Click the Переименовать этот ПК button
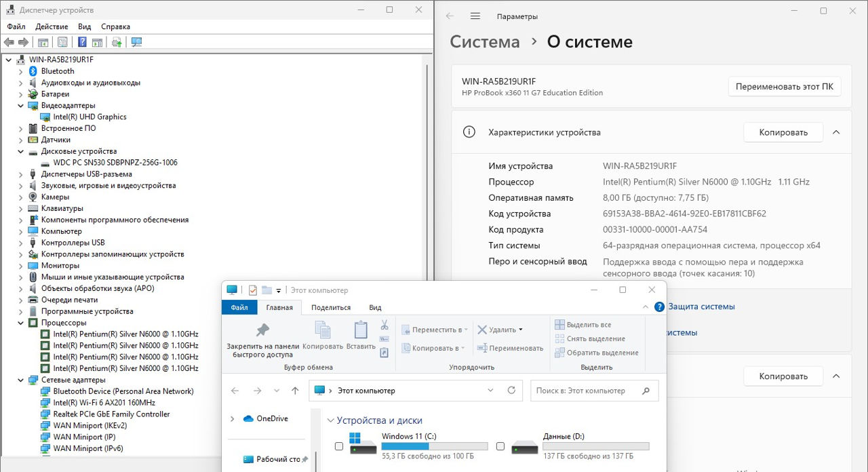868x472 pixels. point(784,87)
